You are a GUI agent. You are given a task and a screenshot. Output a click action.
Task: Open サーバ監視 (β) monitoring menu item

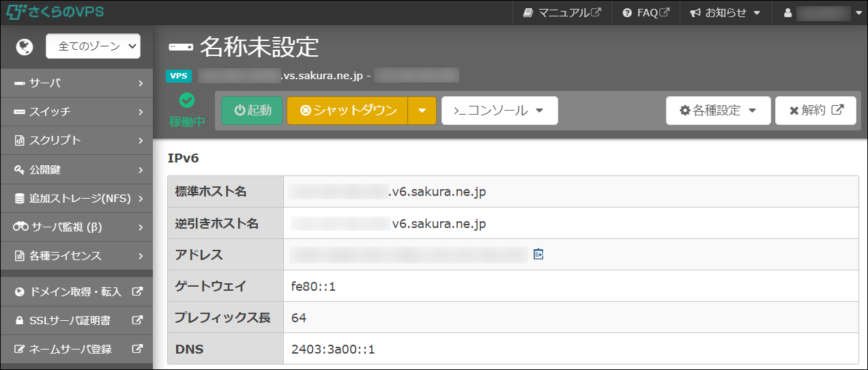(x=76, y=227)
